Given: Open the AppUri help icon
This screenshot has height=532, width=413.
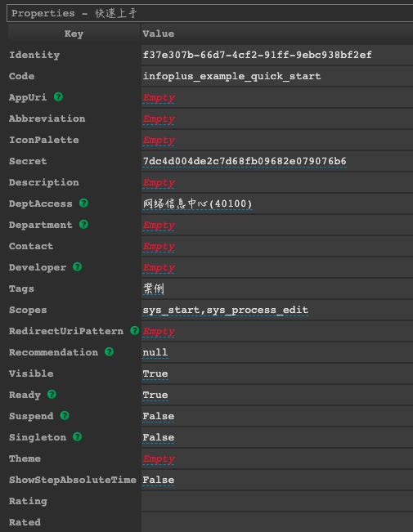Looking at the screenshot, I should coord(58,97).
